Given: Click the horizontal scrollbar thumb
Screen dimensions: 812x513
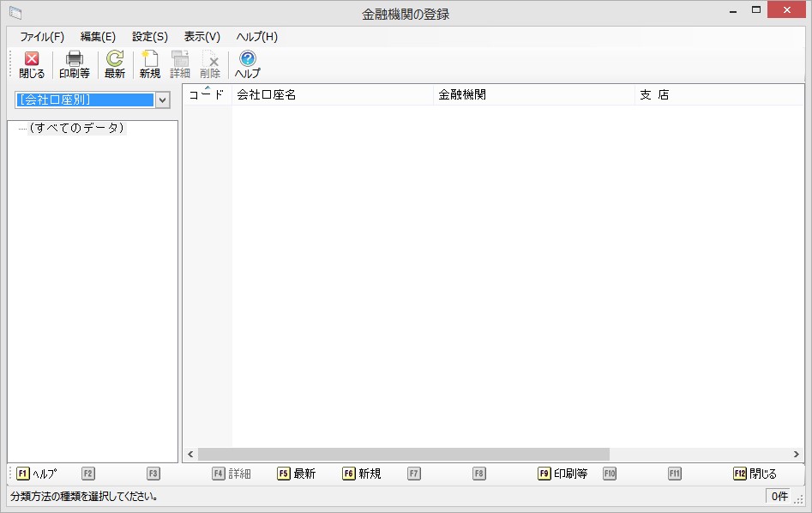Looking at the screenshot, I should point(403,454).
